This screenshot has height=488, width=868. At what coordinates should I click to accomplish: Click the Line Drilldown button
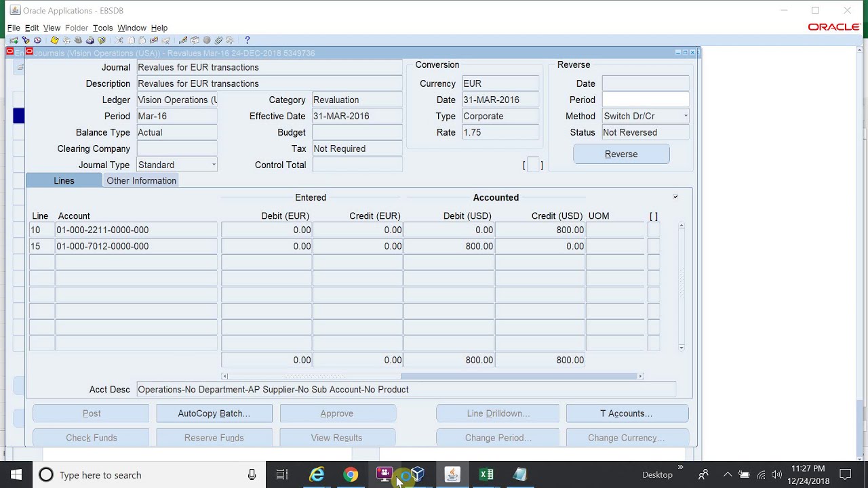[498, 413]
